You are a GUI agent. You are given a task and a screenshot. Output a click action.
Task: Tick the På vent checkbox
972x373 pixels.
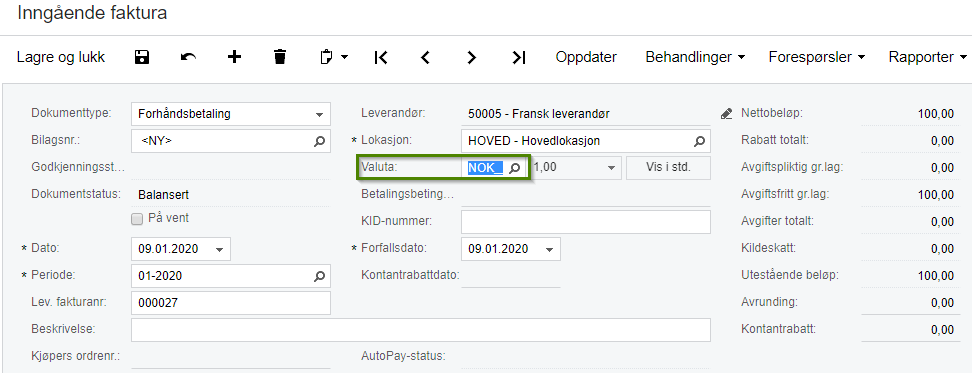coord(137,219)
